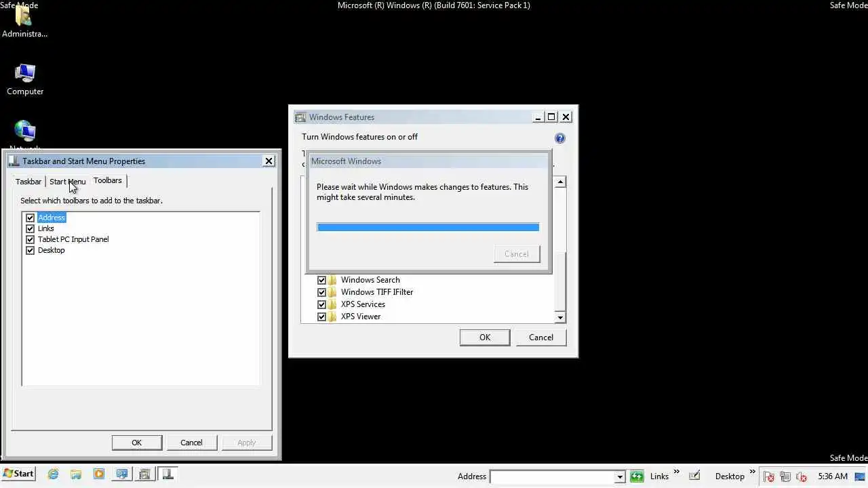
Task: Open the Administrator desktop folder icon
Action: pos(24,22)
